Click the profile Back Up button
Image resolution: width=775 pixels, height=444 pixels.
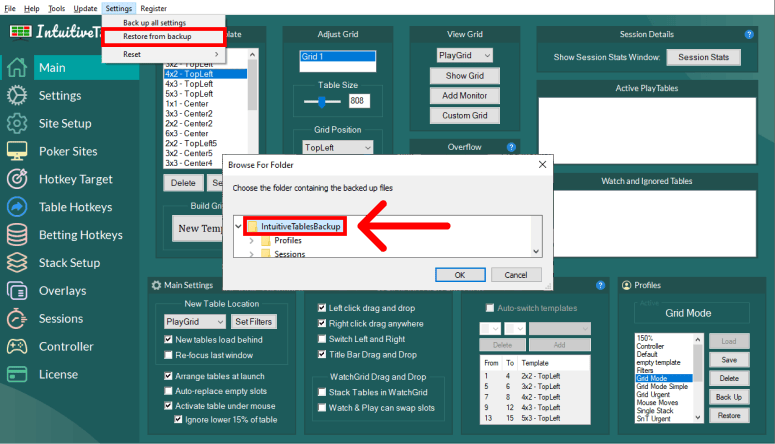[729, 397]
